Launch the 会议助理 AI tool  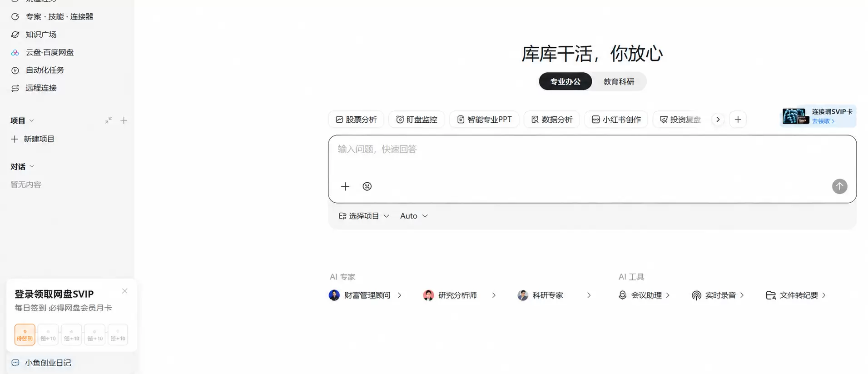tap(644, 295)
